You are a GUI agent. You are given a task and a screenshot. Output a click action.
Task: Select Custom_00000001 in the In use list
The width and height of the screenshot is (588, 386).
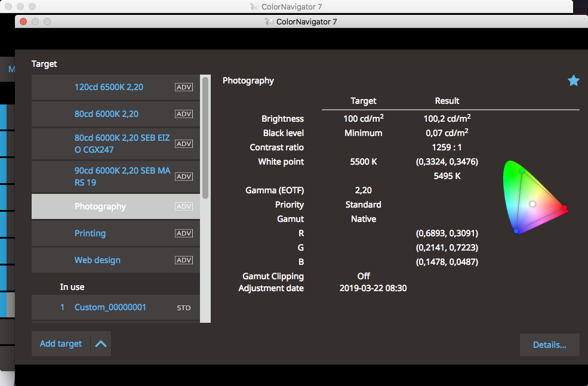[x=115, y=308]
